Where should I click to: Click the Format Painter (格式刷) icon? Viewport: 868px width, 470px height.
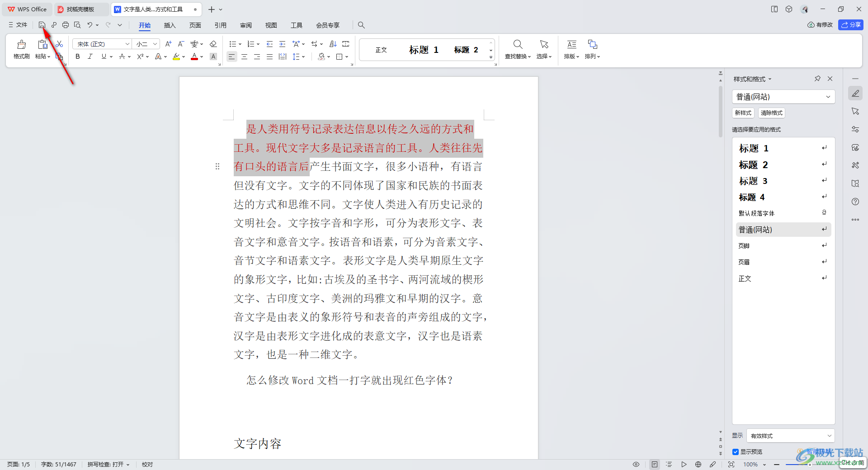pos(21,45)
